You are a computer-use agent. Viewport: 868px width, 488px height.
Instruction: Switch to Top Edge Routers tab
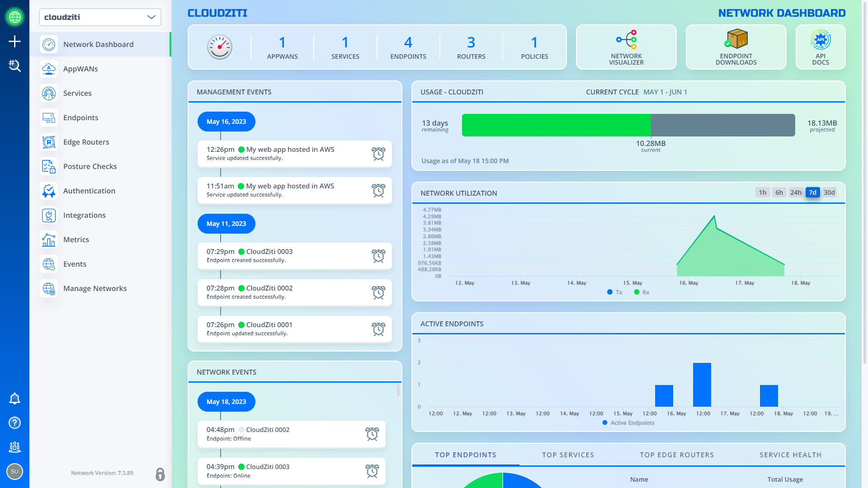(677, 455)
